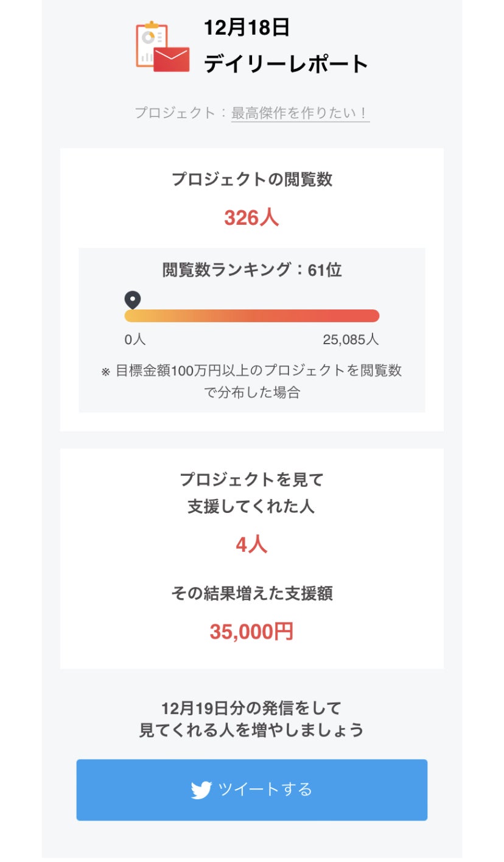Click the 12月19日分の発信をして prompt text
This screenshot has width=504, height=862.
pos(251,708)
